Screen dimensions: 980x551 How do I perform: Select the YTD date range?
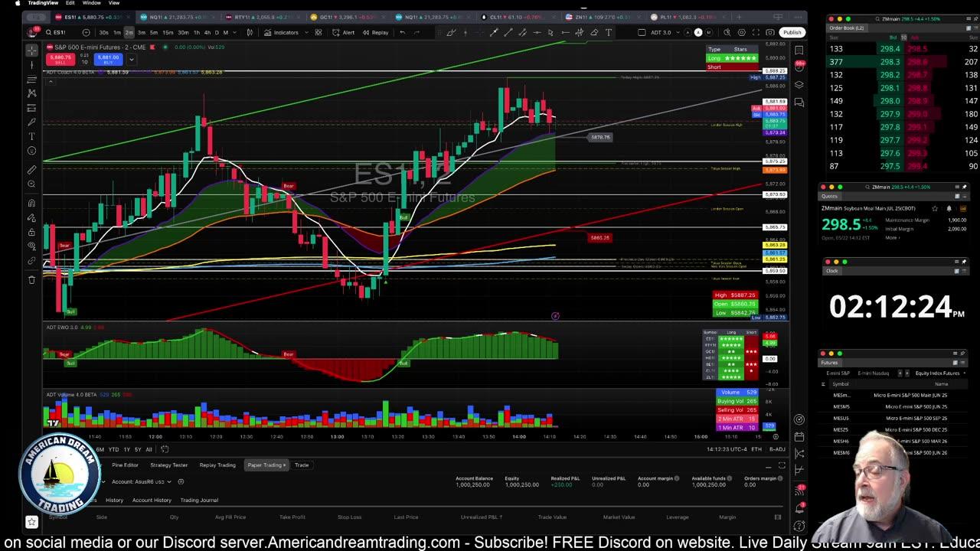point(113,449)
